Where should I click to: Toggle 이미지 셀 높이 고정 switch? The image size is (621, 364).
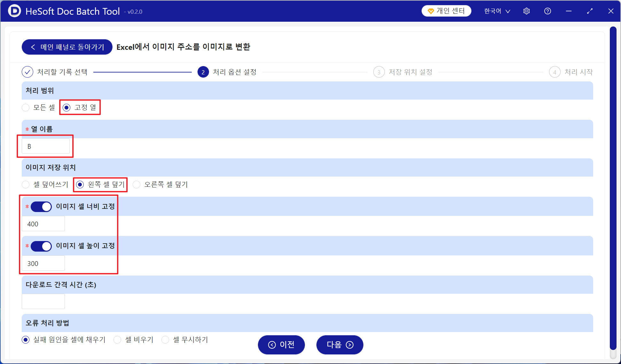[41, 246]
